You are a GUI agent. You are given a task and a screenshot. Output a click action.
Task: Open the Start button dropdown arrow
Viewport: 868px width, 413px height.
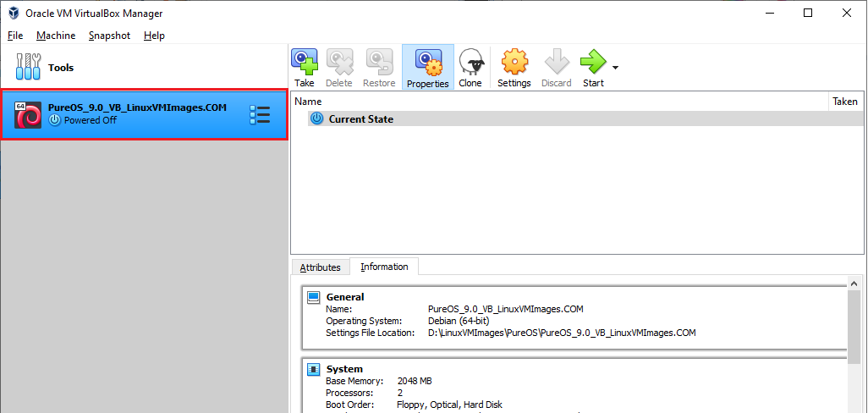coord(615,68)
